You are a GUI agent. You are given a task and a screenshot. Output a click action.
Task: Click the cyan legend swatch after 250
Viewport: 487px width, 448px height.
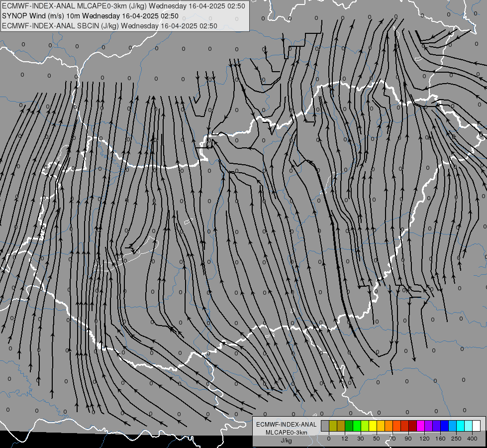coord(461,426)
